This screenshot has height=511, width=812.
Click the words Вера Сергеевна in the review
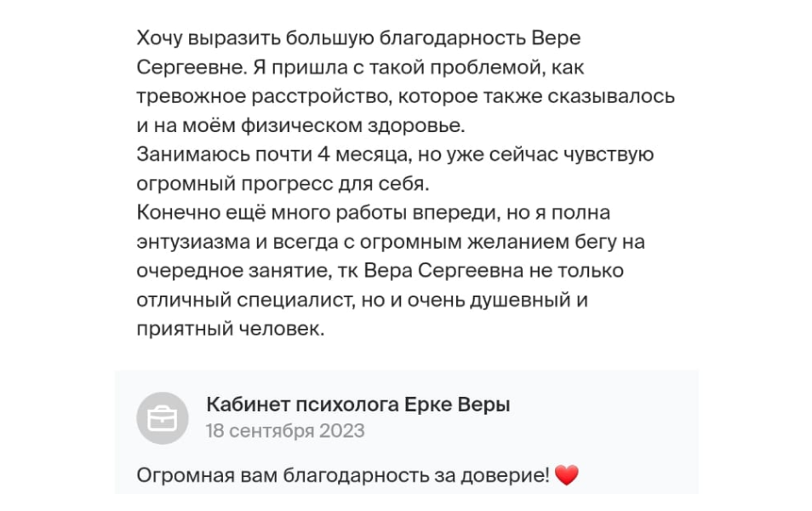tap(443, 271)
